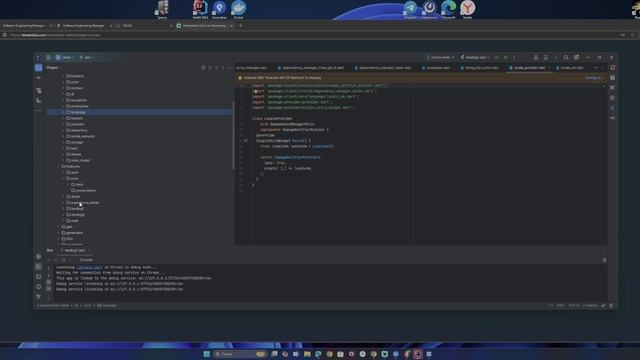Switch to the first Software Engineering Manager browser tab
The image size is (640, 360).
(x=27, y=25)
